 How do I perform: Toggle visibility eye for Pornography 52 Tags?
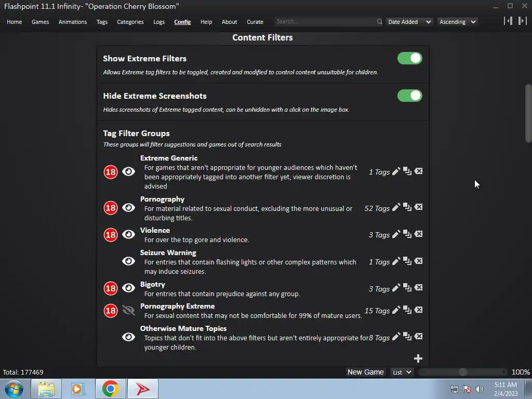pos(129,208)
